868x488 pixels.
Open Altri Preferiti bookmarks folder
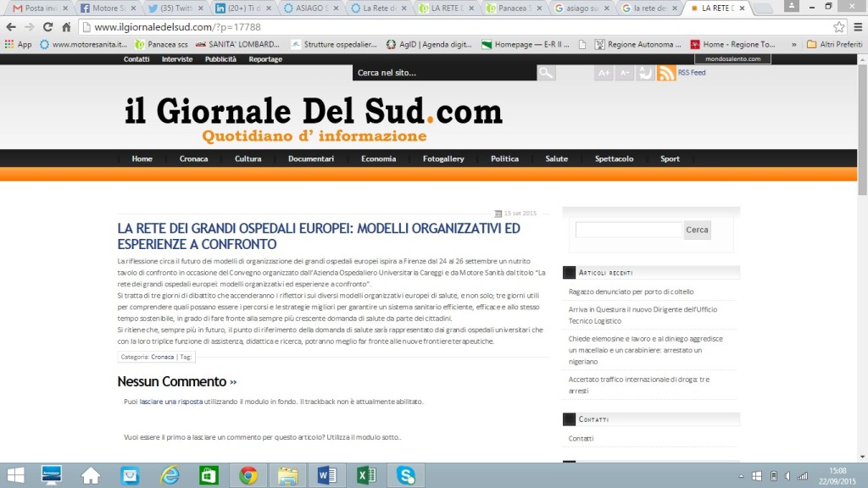pyautogui.click(x=834, y=44)
